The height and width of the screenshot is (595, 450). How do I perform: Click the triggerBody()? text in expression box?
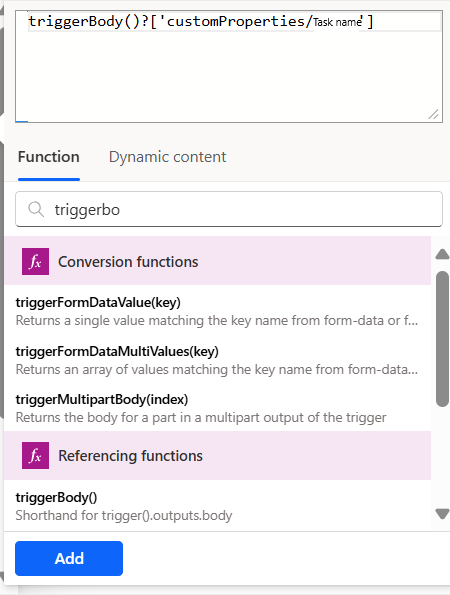click(89, 21)
